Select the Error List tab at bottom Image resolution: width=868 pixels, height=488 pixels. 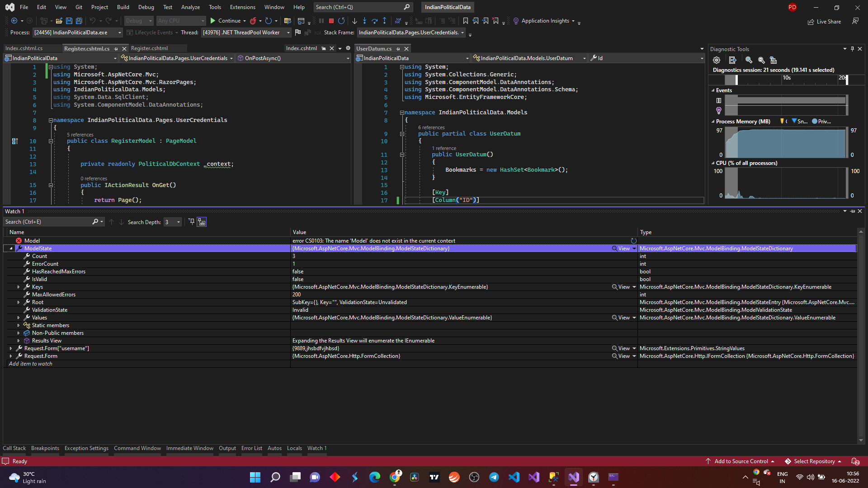(251, 448)
